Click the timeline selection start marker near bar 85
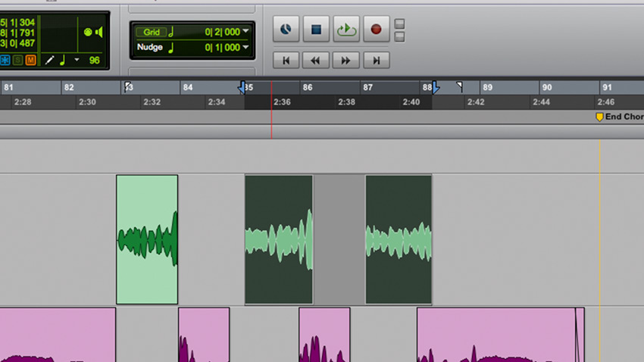This screenshot has height=362, width=644. pyautogui.click(x=242, y=87)
